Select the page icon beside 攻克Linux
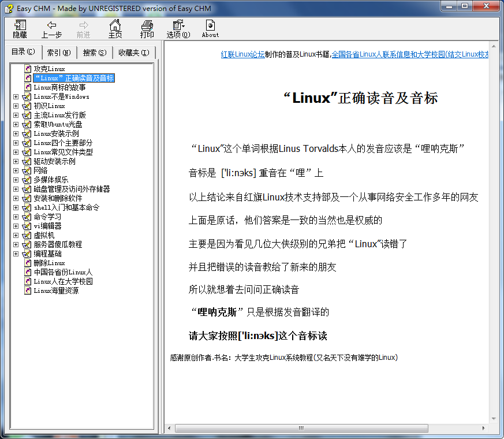504x439 pixels. coord(27,68)
